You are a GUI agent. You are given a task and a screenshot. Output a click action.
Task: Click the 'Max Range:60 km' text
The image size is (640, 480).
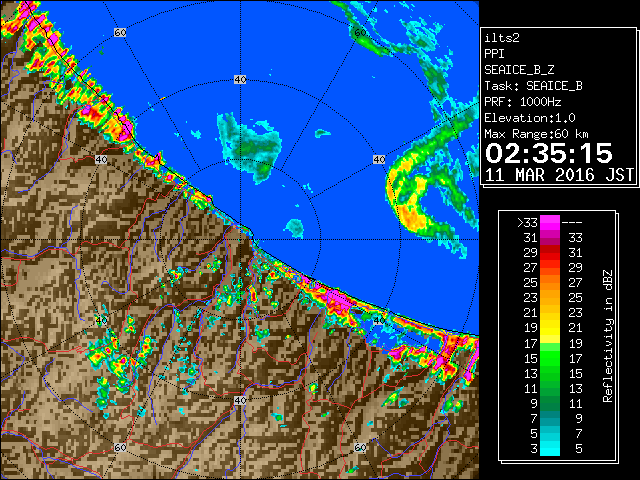pos(537,134)
